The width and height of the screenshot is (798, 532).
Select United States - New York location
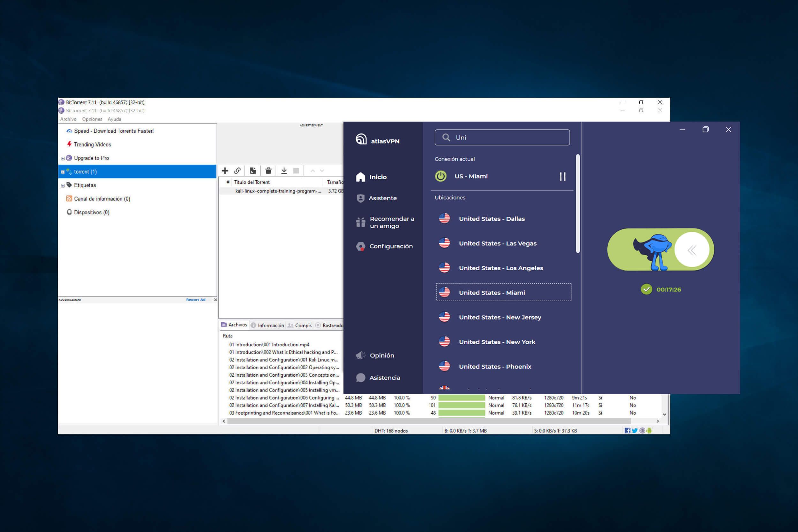[x=504, y=342]
